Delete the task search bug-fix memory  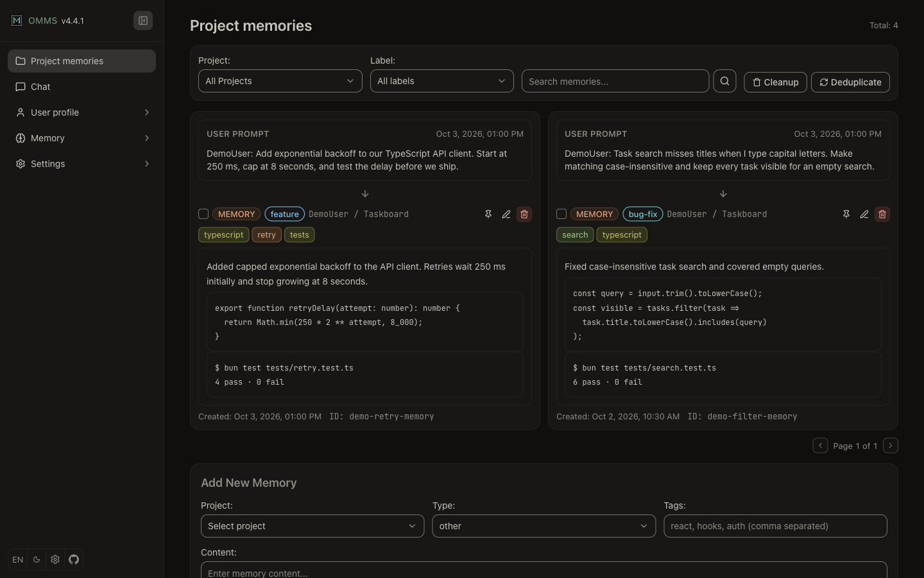[882, 214]
